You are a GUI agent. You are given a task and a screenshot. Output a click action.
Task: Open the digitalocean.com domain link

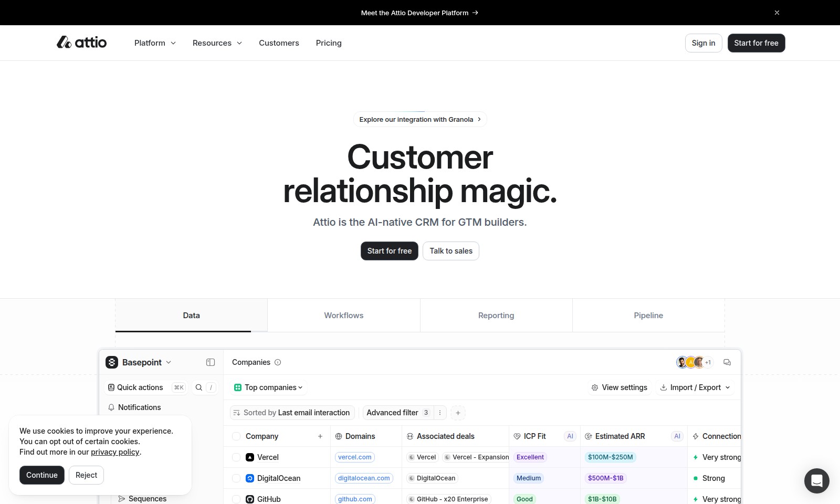364,478
